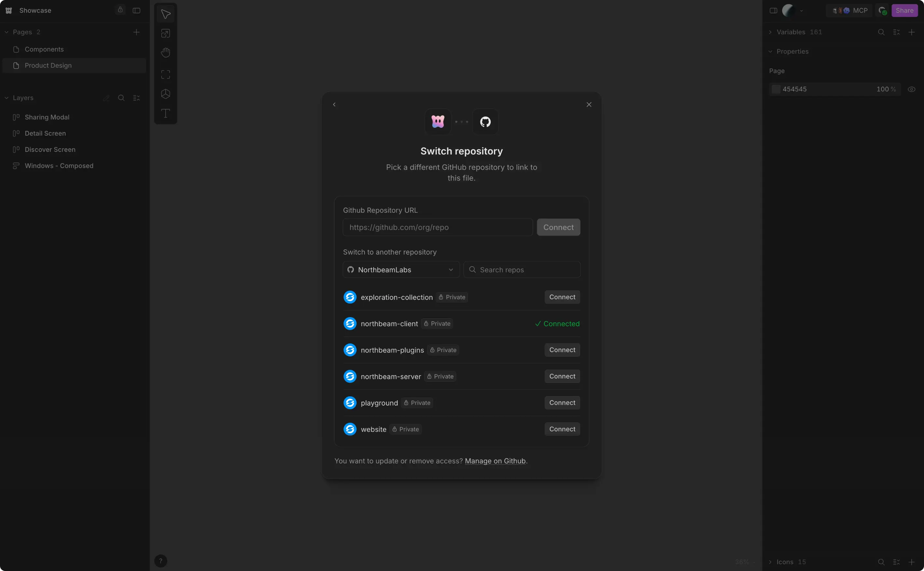
Task: Expand the Icons section
Action: (770, 562)
